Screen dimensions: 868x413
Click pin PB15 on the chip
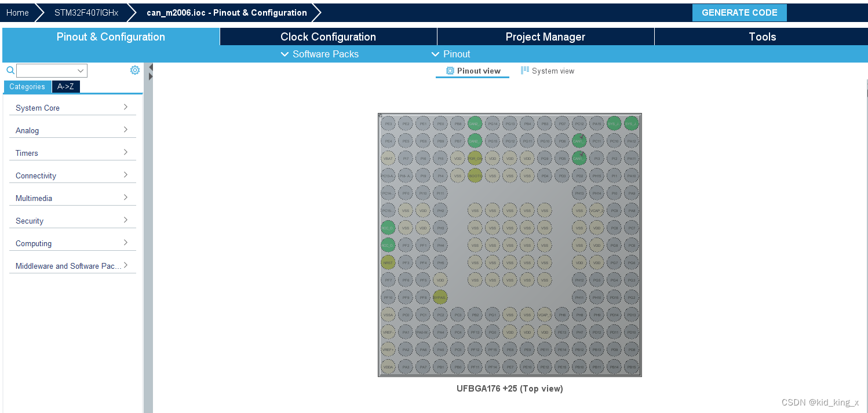(x=632, y=367)
